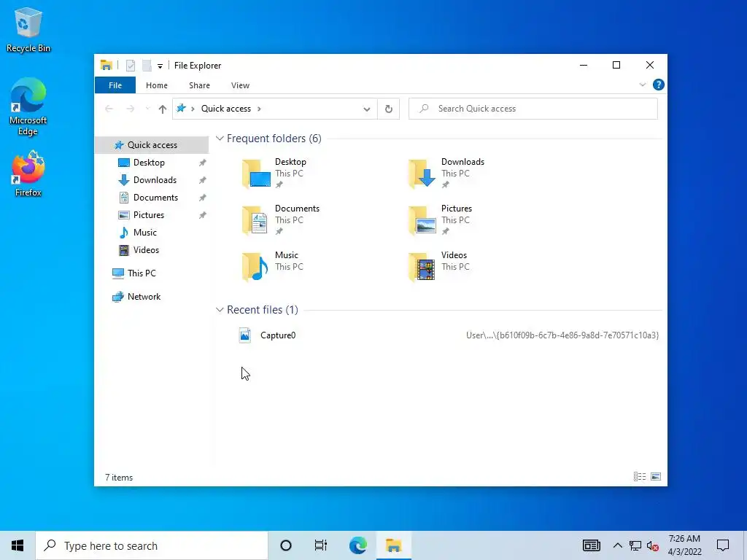Click Quick access breadcrumb in address bar

[226, 109]
